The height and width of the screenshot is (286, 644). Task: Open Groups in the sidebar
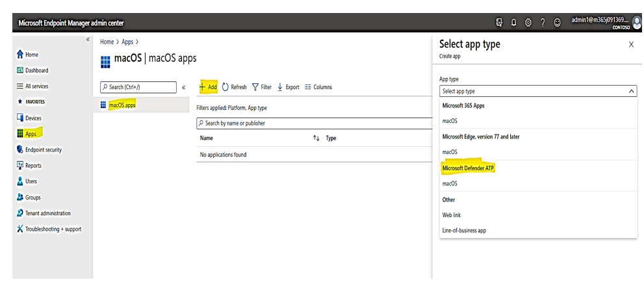coord(29,197)
